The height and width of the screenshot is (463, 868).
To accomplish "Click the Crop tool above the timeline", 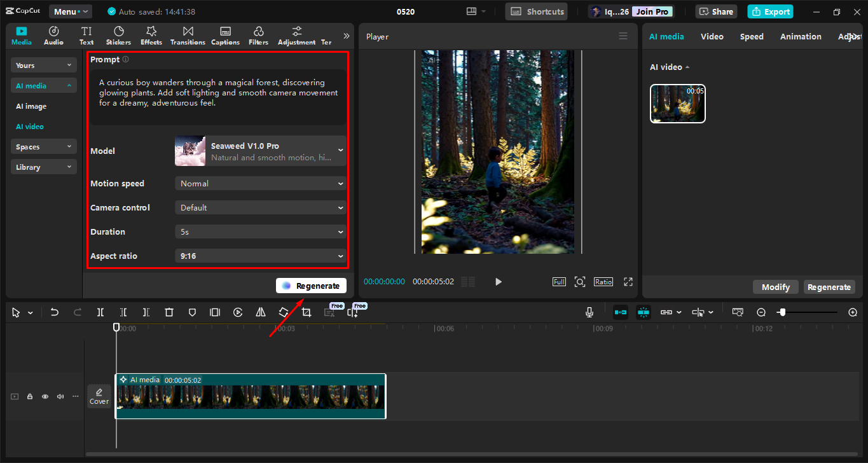I will (x=306, y=312).
